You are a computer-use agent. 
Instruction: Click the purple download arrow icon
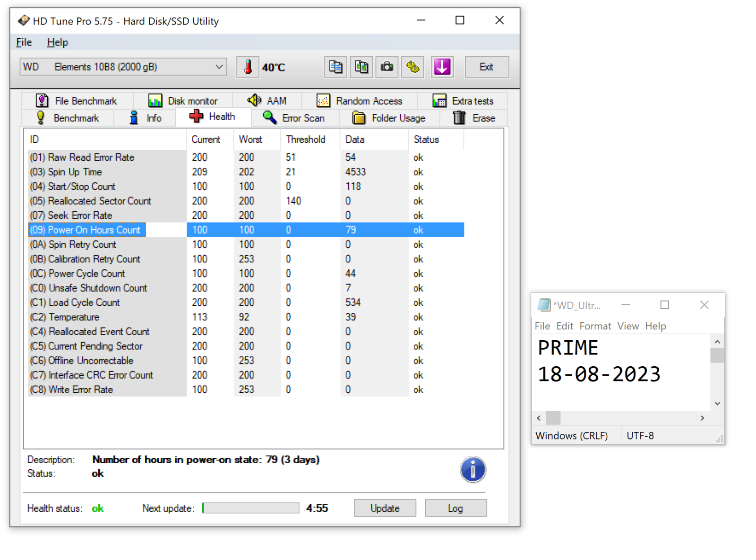tap(442, 67)
